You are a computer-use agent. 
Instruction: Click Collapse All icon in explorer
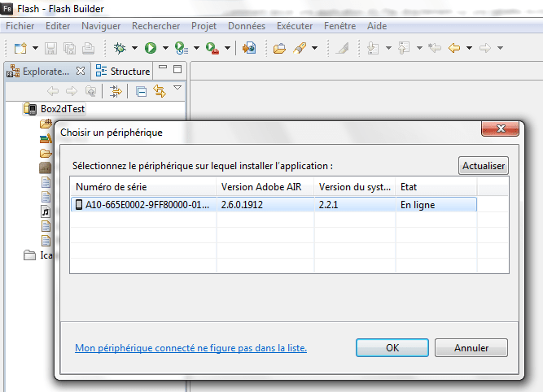[x=142, y=92]
